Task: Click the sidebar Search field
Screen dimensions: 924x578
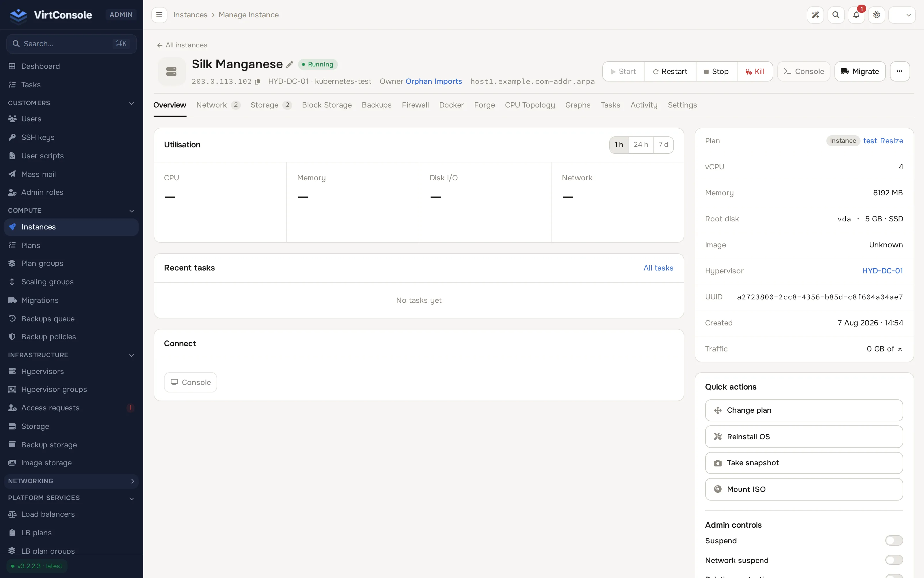Action: pos(71,44)
